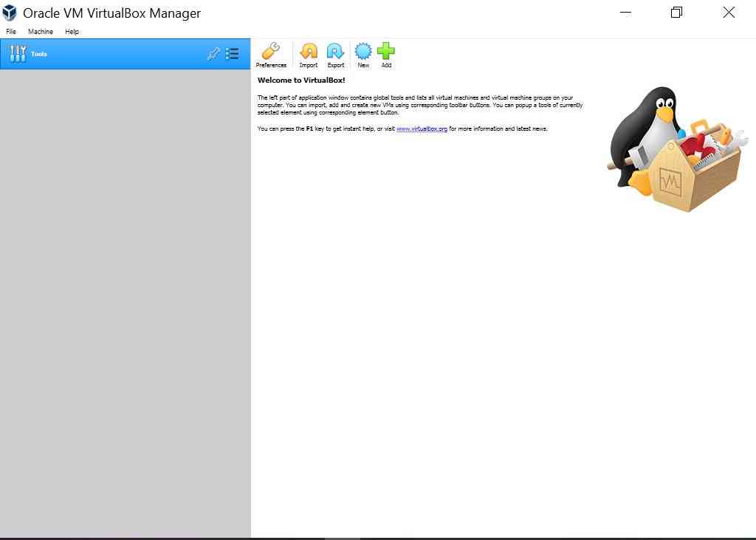Click the Welcome to VirtualBox! heading

(x=301, y=80)
